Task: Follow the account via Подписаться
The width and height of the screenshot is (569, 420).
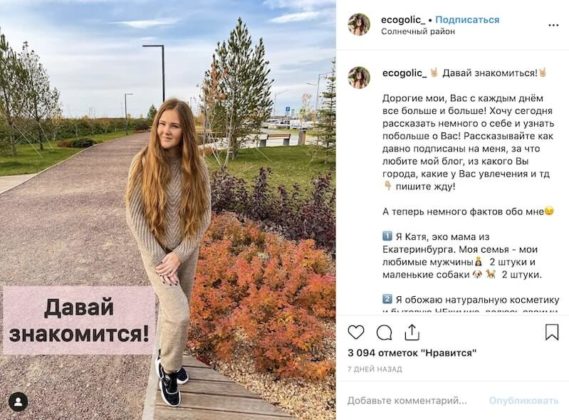Action: [467, 20]
